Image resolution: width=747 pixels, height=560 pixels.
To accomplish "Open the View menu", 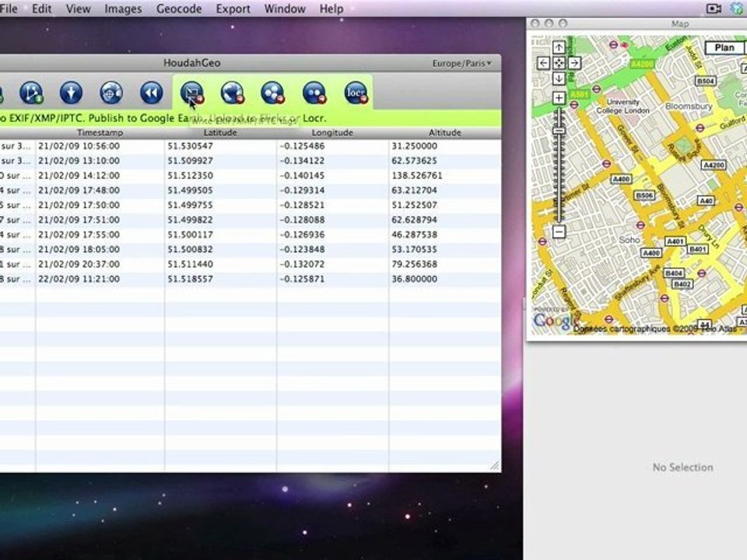I will point(78,9).
